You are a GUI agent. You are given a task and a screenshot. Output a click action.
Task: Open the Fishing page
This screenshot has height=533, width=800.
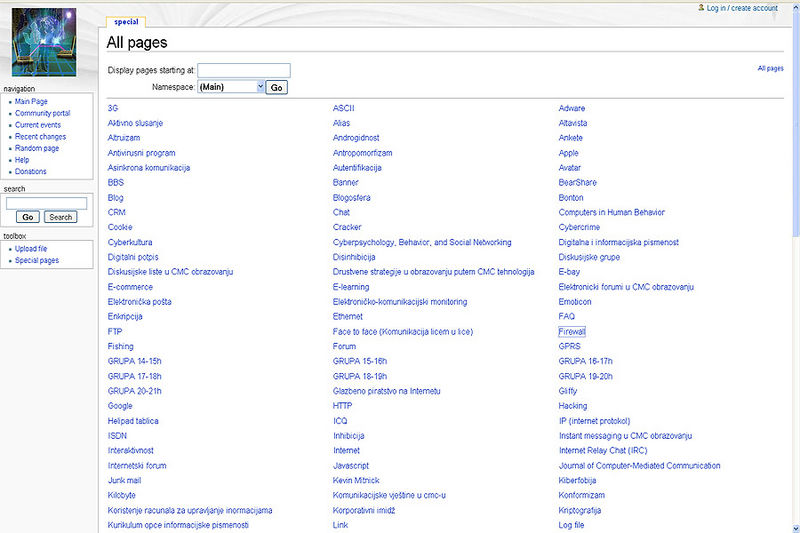tap(120, 346)
